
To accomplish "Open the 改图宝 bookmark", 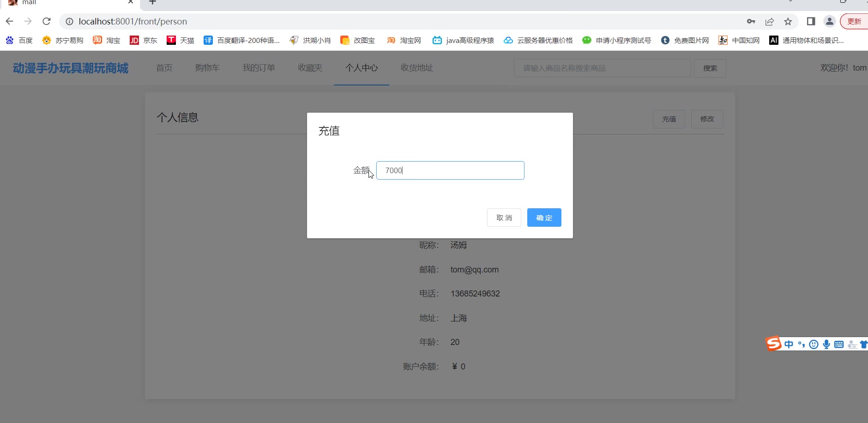I will coord(358,41).
